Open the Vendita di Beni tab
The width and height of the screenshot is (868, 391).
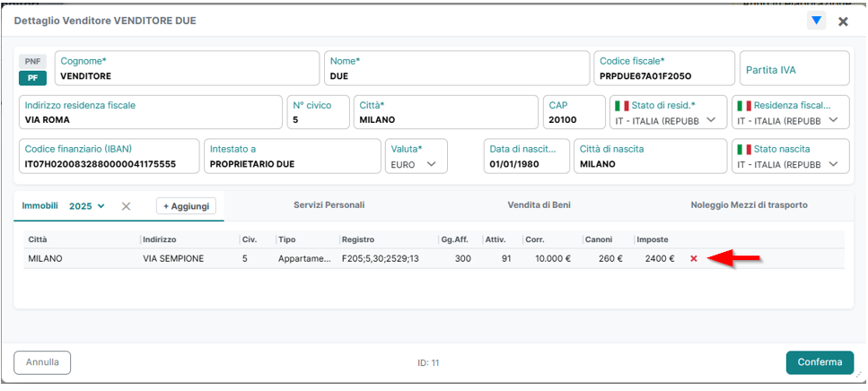point(539,205)
